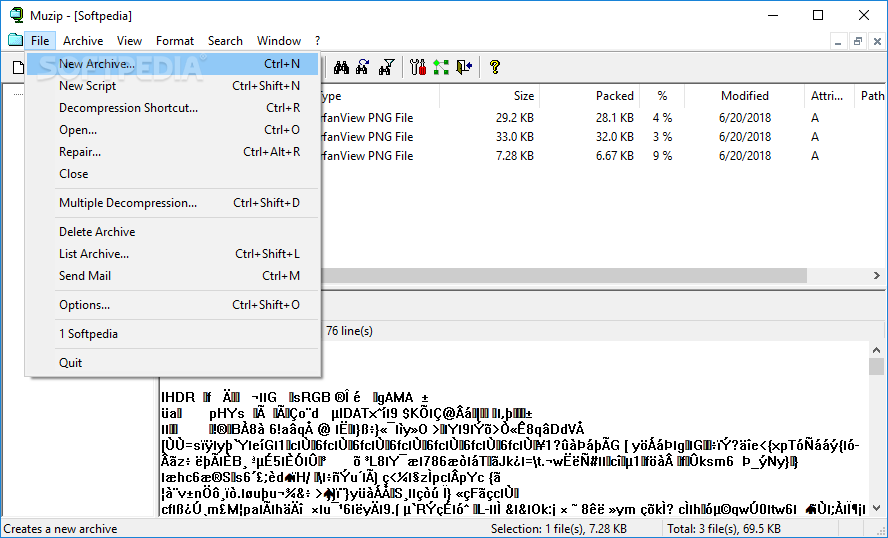Screen dimensions: 888x538
Task: Select the file row sized 7.28 KB
Action: pyautogui.click(x=603, y=156)
